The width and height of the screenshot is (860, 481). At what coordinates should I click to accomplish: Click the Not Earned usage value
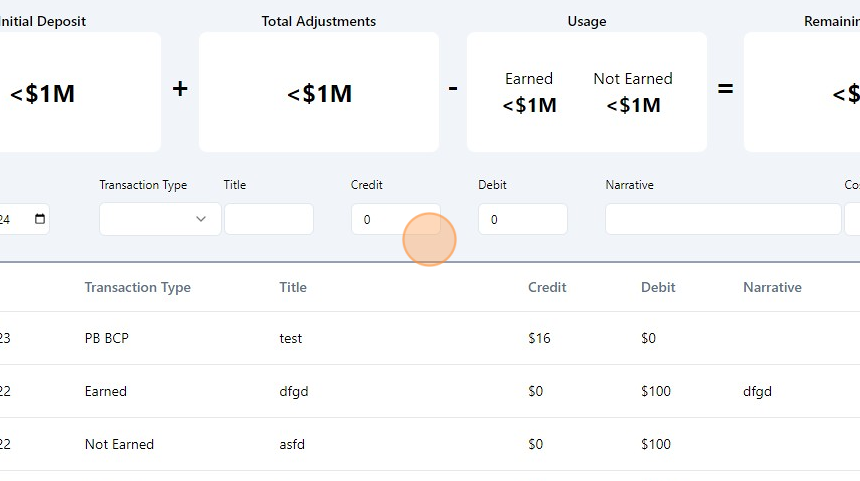coord(633,105)
